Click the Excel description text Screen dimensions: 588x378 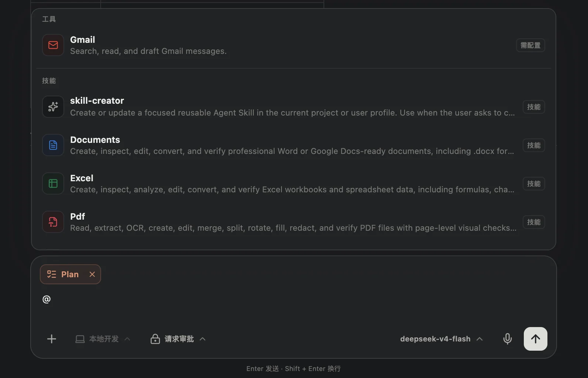pyautogui.click(x=292, y=190)
